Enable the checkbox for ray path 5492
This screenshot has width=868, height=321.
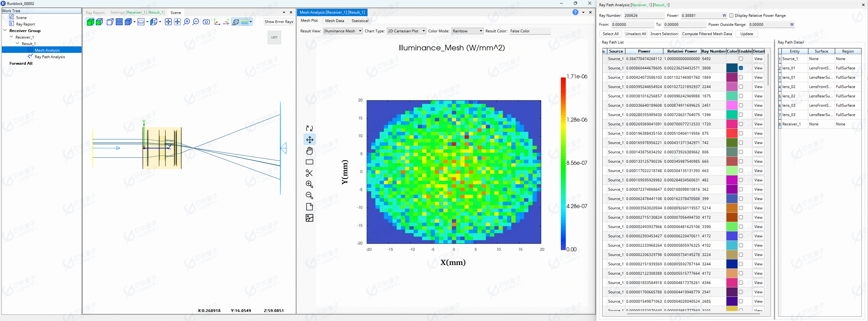pyautogui.click(x=741, y=58)
